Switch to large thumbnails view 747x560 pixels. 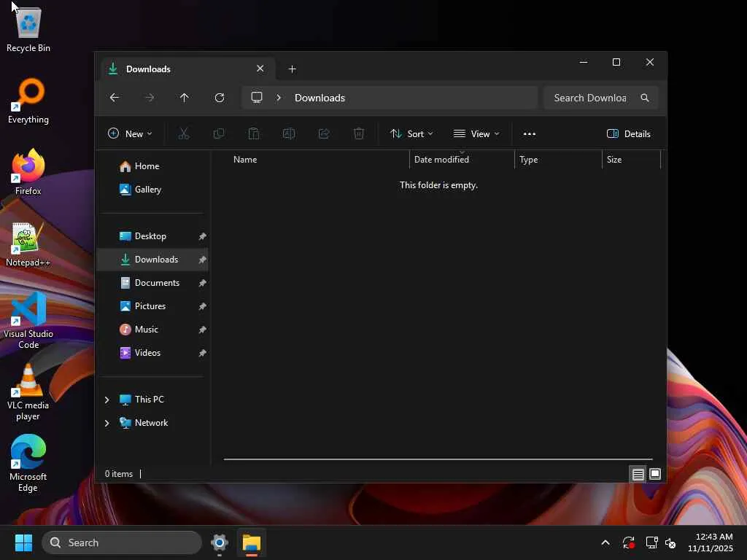[655, 474]
